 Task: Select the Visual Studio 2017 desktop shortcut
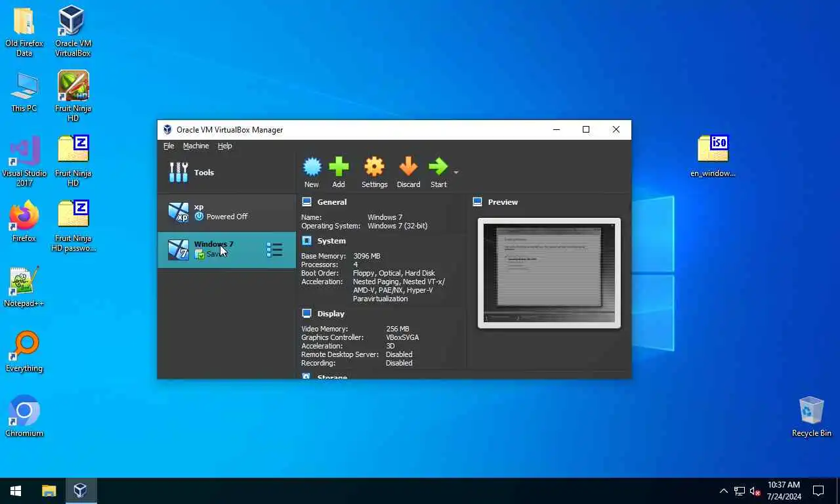[24, 161]
